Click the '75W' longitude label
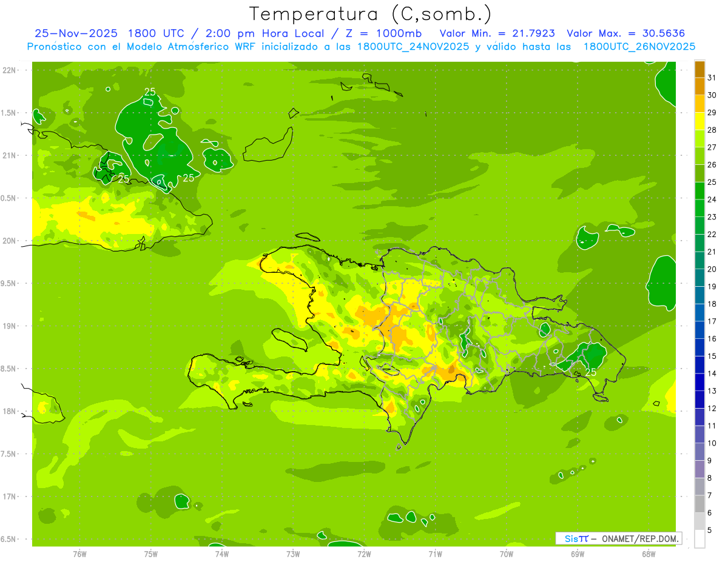The width and height of the screenshot is (728, 562). [x=151, y=554]
